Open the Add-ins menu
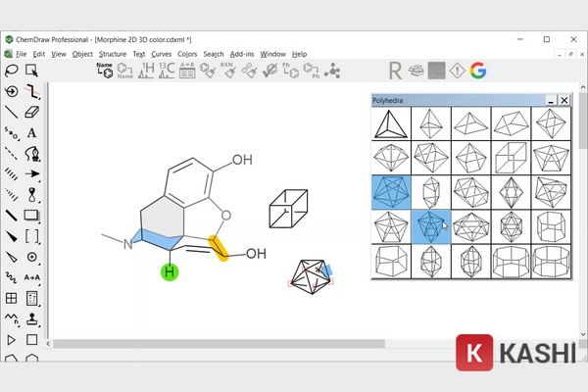 coord(242,54)
